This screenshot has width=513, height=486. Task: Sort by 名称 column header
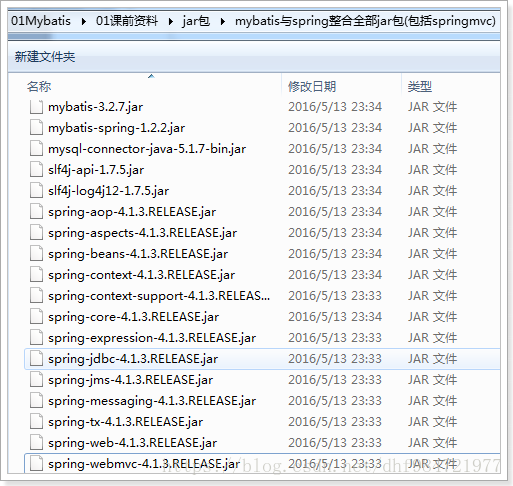pos(39,87)
